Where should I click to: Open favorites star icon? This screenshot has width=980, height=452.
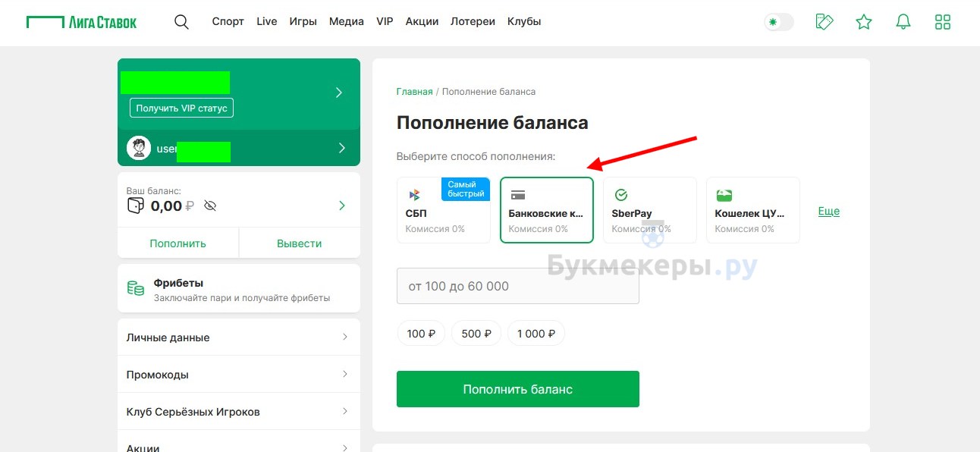coord(864,21)
